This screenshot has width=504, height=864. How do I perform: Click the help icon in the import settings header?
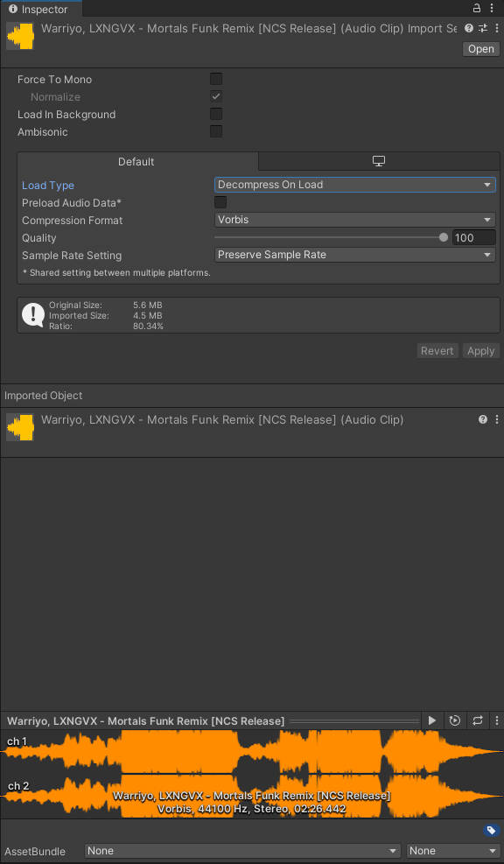point(469,28)
